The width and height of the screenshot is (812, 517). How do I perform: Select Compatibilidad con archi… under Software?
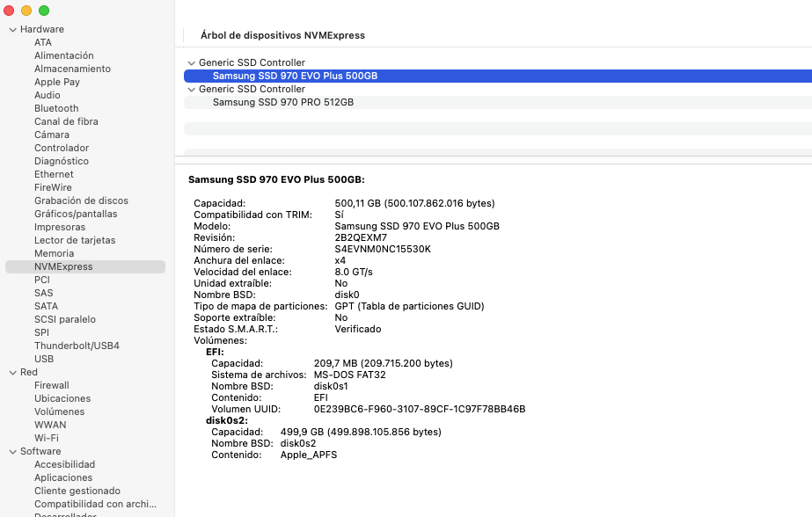tap(95, 504)
